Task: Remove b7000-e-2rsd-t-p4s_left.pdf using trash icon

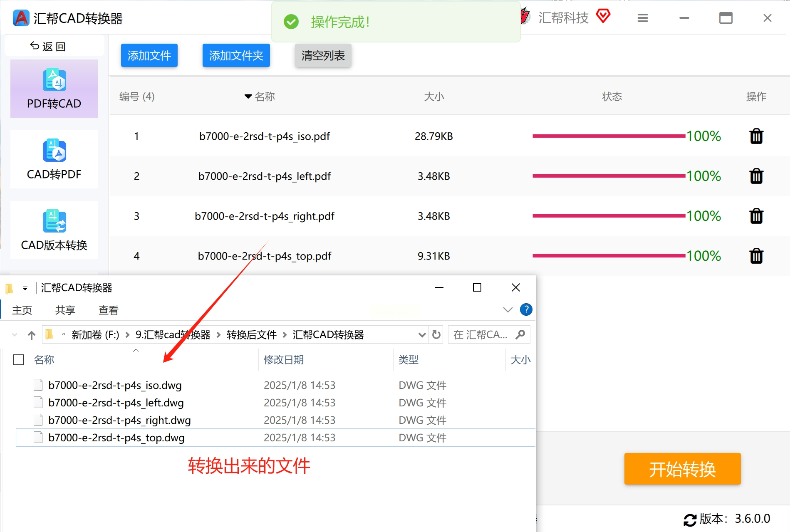Action: click(756, 176)
